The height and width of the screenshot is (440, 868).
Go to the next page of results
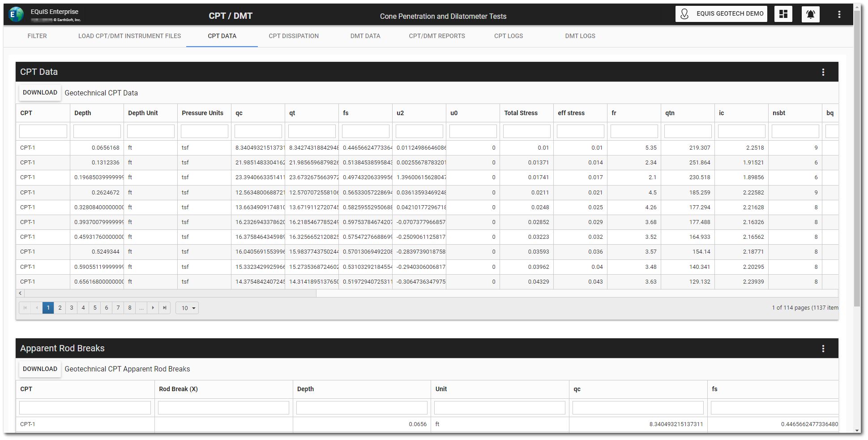point(153,308)
